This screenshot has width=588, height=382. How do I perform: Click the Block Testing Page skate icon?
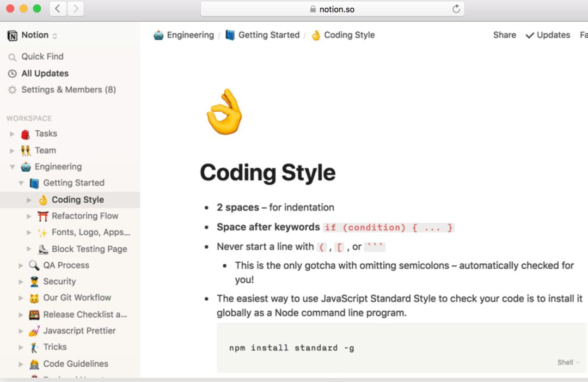tap(43, 249)
